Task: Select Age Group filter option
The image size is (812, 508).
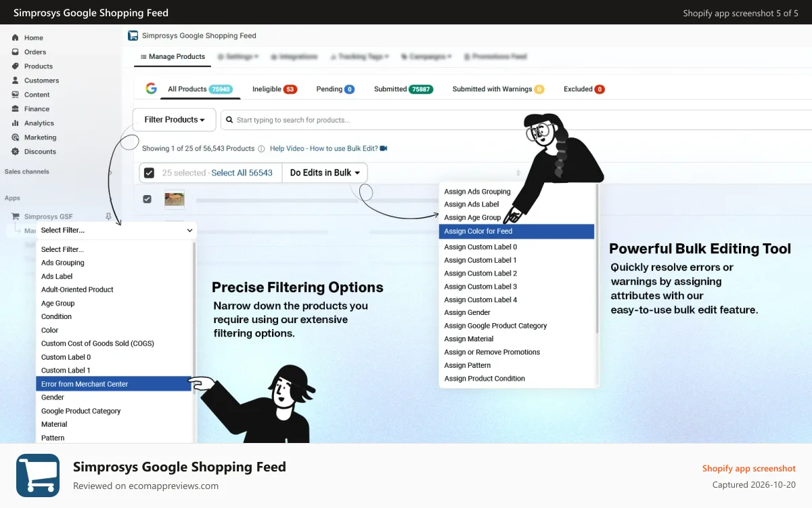Action: pyautogui.click(x=58, y=303)
